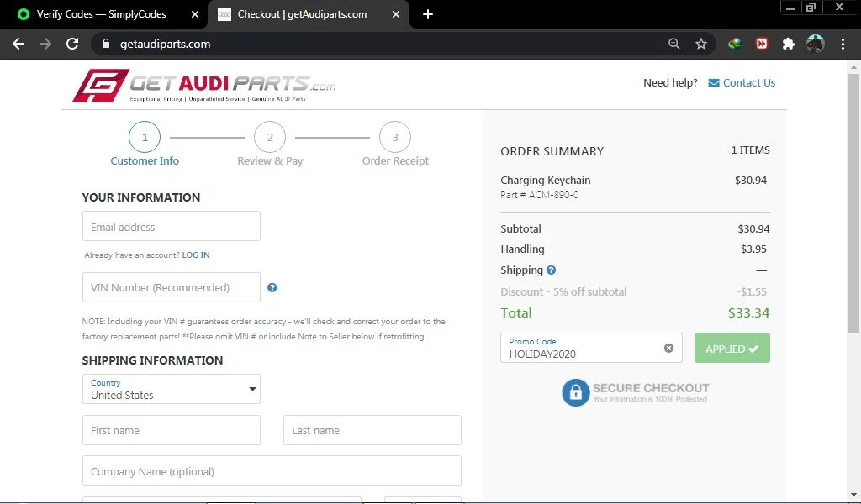This screenshot has height=504, width=861.
Task: Click step 3 Order Receipt circle
Action: click(395, 137)
